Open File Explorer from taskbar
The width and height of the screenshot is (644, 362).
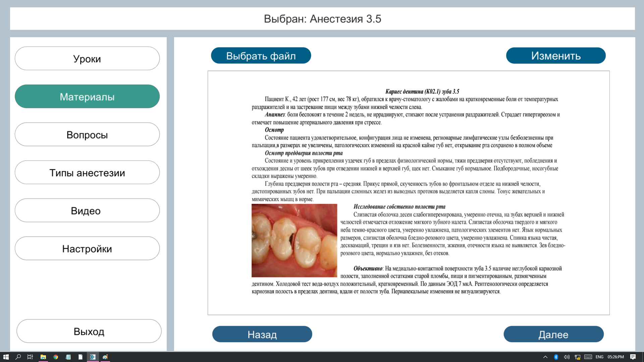coord(43,357)
